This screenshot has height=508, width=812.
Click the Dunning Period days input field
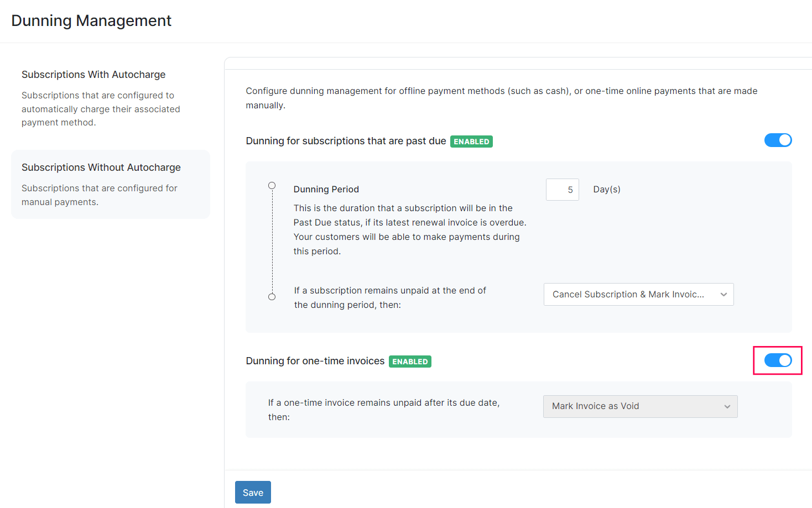(562, 190)
